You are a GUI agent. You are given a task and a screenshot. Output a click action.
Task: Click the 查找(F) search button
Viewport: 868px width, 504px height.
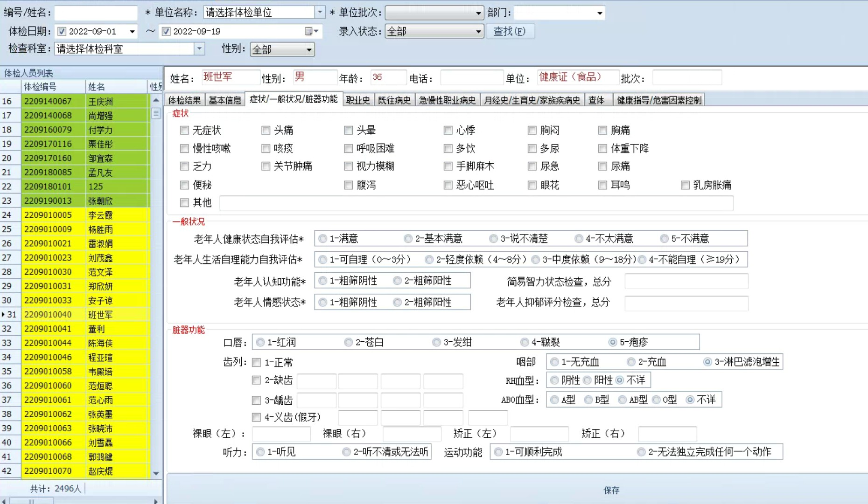510,31
